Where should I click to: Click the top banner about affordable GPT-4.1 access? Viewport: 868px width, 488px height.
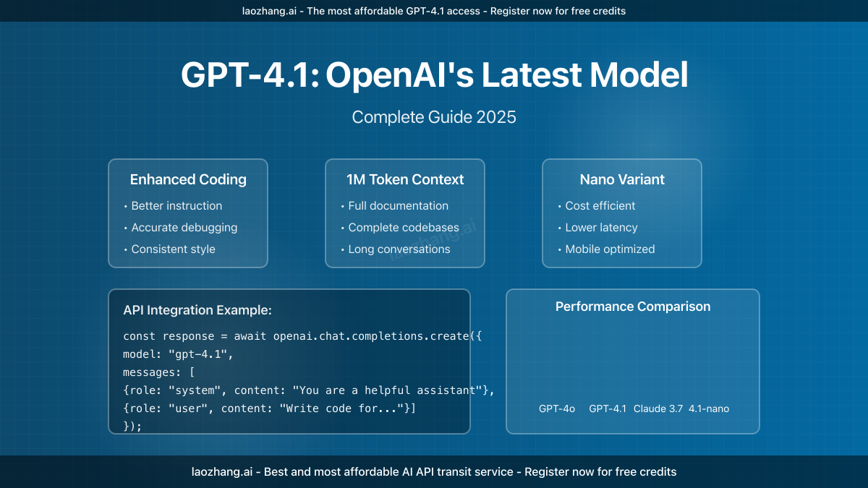click(434, 11)
